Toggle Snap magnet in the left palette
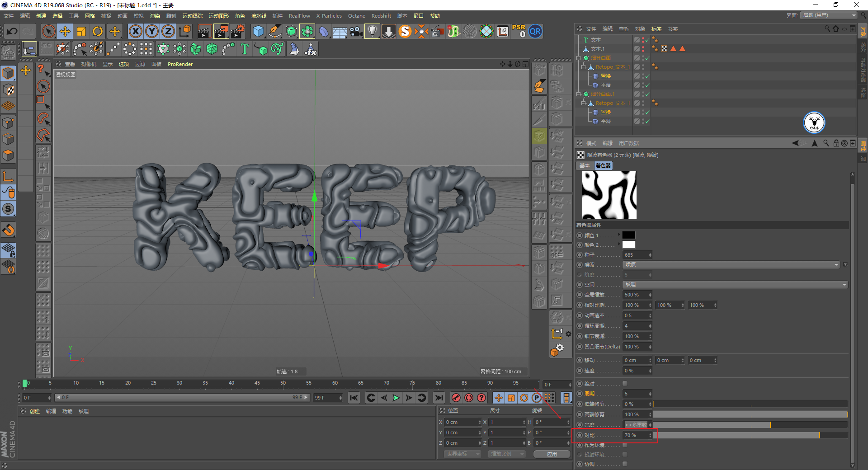The width and height of the screenshot is (868, 470). [x=8, y=230]
